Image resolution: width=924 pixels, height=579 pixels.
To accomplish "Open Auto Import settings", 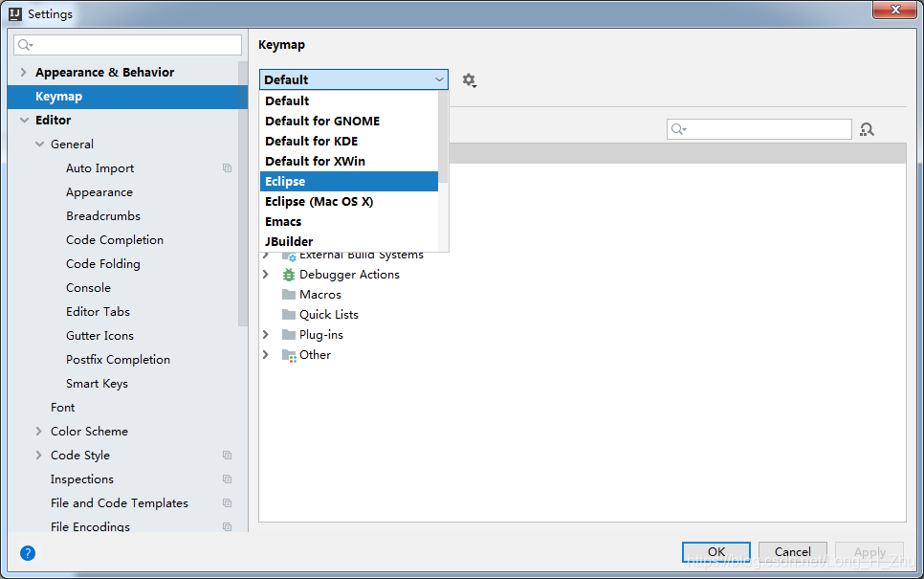I will [100, 168].
